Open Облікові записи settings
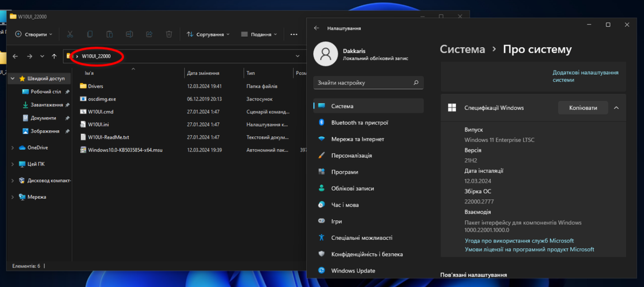 click(368, 188)
